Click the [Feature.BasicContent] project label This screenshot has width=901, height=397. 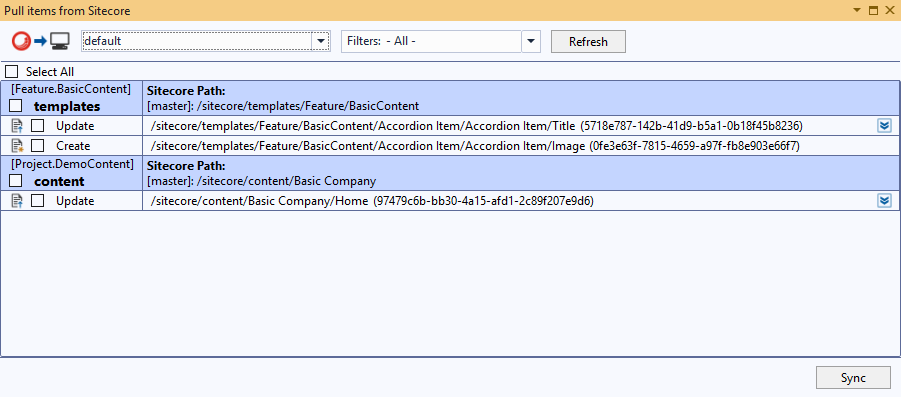click(x=71, y=89)
